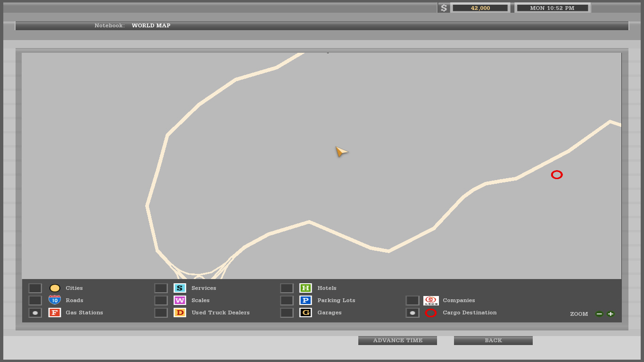The width and height of the screenshot is (644, 362).
Task: Click the red cargo destination marker on map
Action: [557, 175]
